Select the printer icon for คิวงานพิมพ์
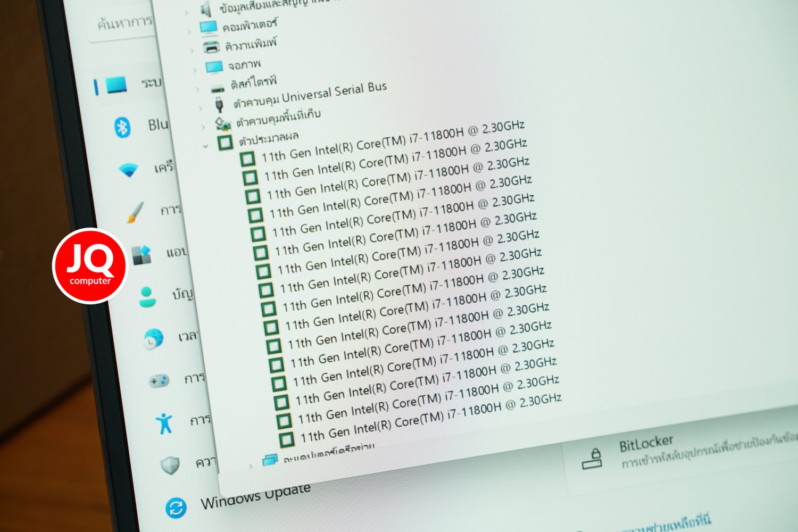The image size is (798, 532). [x=211, y=47]
